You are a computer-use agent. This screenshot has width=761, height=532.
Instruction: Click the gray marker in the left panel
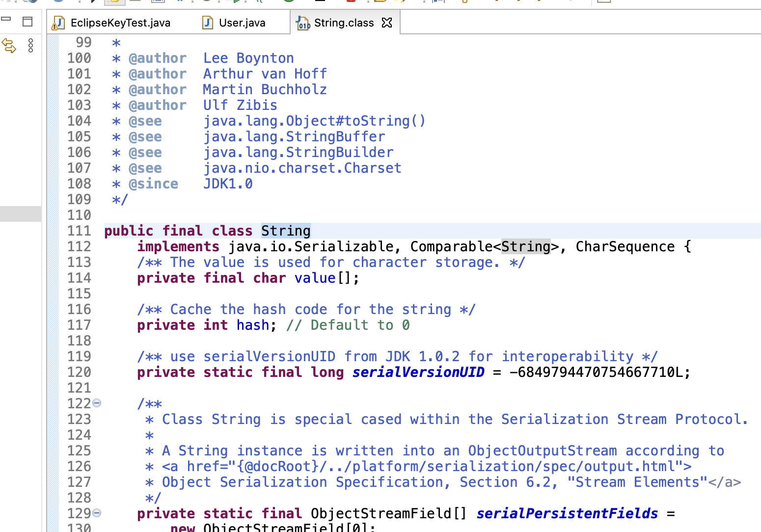(x=21, y=214)
